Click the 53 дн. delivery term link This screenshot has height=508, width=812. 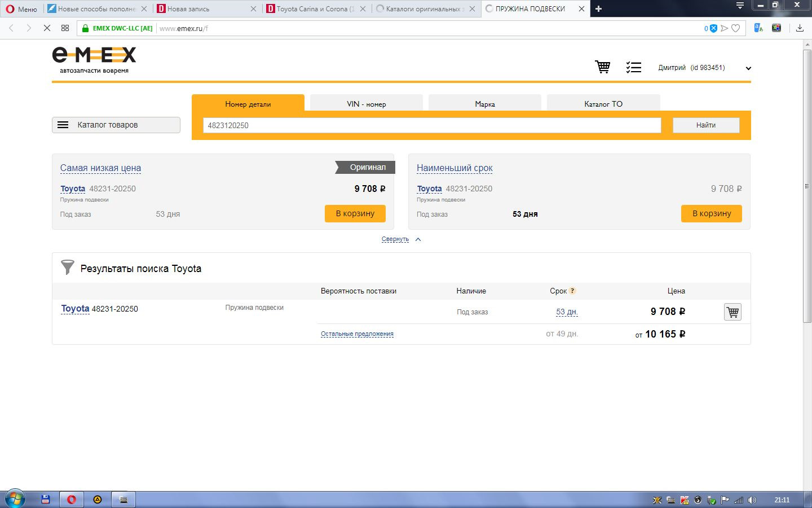(x=567, y=312)
